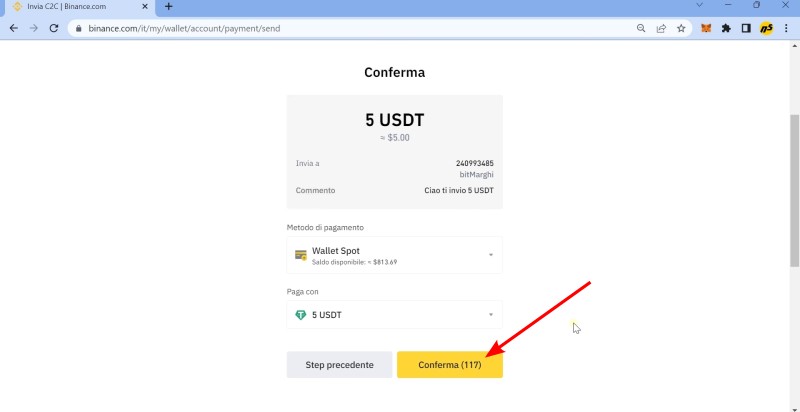The width and height of the screenshot is (800, 412).
Task: Toggle the browser side panel icon
Action: coord(746,29)
